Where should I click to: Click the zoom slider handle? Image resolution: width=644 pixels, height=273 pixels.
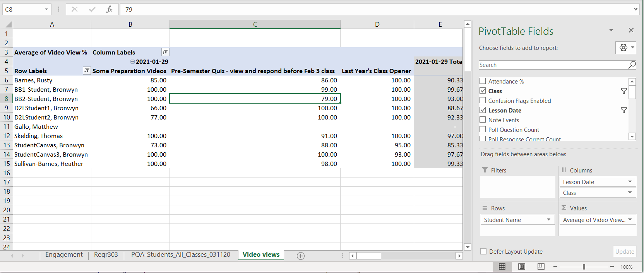pyautogui.click(x=584, y=267)
